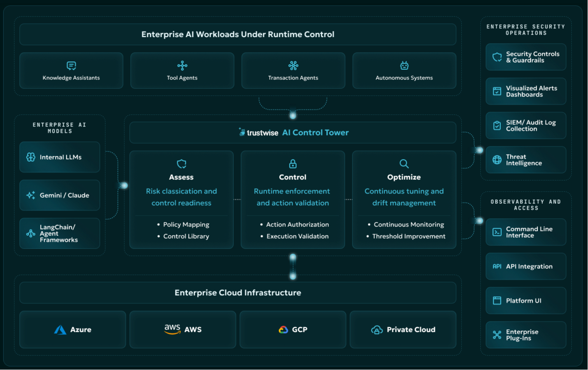588x370 pixels.
Task: Select the Platform UI card
Action: (x=526, y=300)
